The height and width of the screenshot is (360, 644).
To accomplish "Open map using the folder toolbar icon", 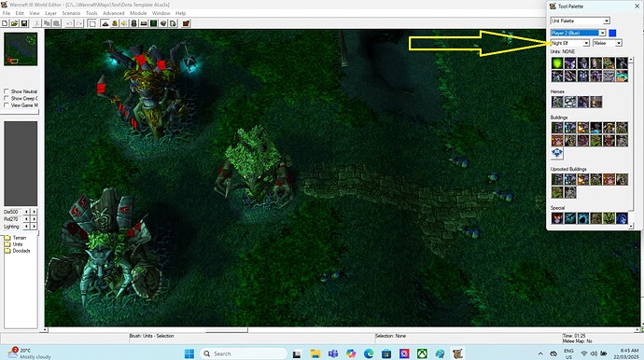I will [14, 23].
